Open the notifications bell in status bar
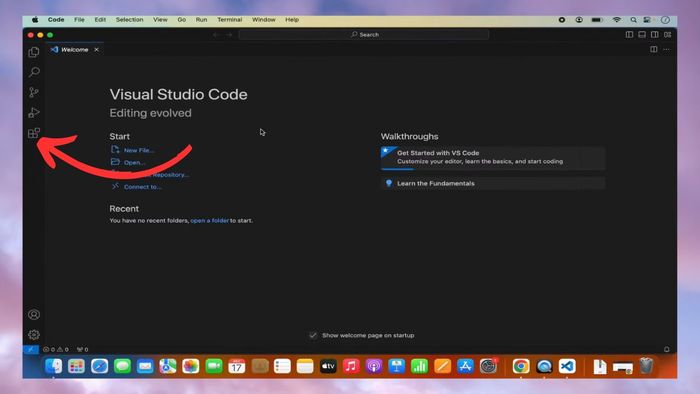Viewport: 700px width, 394px height. (x=667, y=349)
